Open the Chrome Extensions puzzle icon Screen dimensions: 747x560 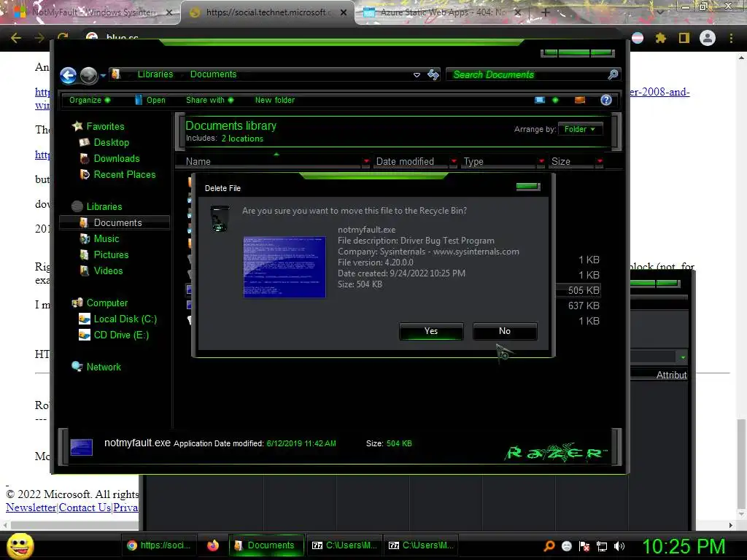[x=660, y=38]
